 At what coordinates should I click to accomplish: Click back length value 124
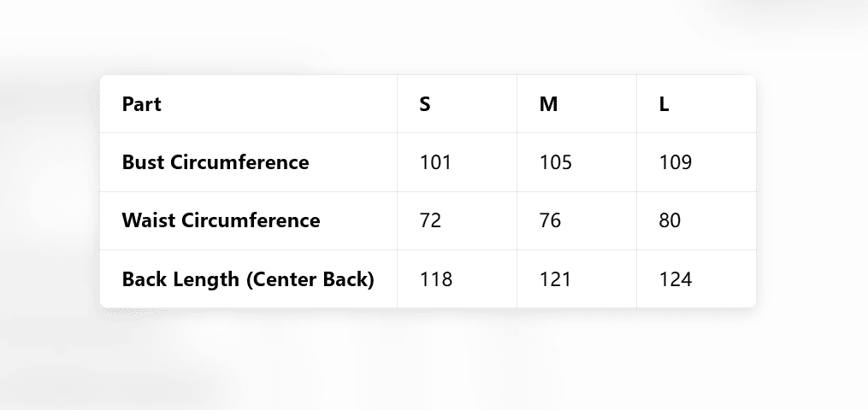[675, 279]
